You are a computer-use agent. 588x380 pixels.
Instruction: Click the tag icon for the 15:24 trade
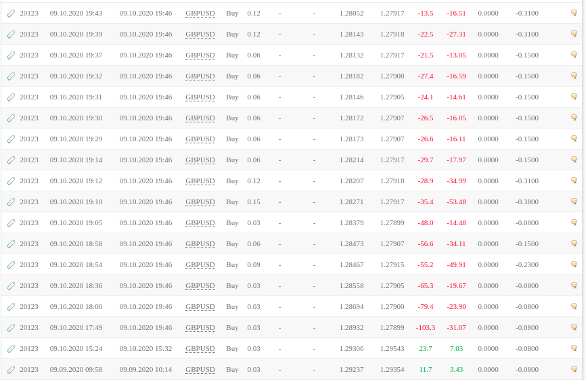click(11, 350)
